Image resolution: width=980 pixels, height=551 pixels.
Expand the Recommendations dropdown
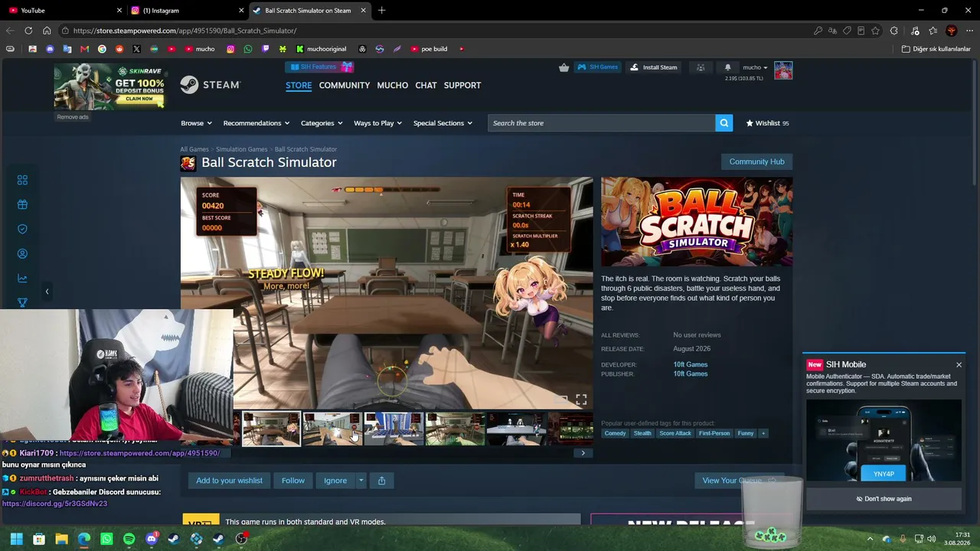[x=256, y=123]
